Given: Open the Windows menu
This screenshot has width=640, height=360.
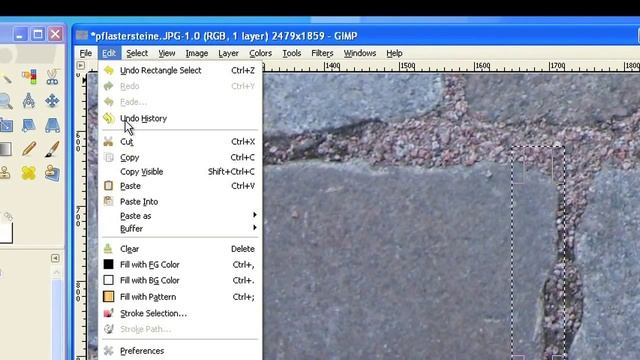Looking at the screenshot, I should 360,53.
